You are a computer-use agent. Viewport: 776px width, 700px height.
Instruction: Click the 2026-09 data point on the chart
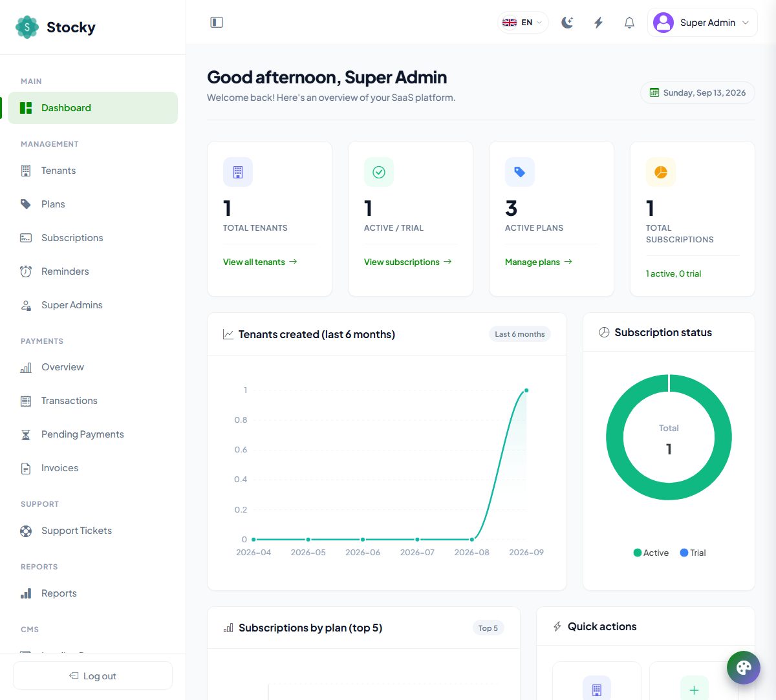tap(526, 390)
